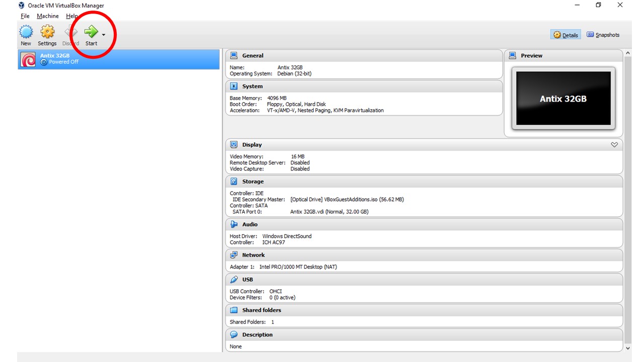The height and width of the screenshot is (362, 644).
Task: Collapse the Display section with its chevron
Action: click(x=614, y=145)
